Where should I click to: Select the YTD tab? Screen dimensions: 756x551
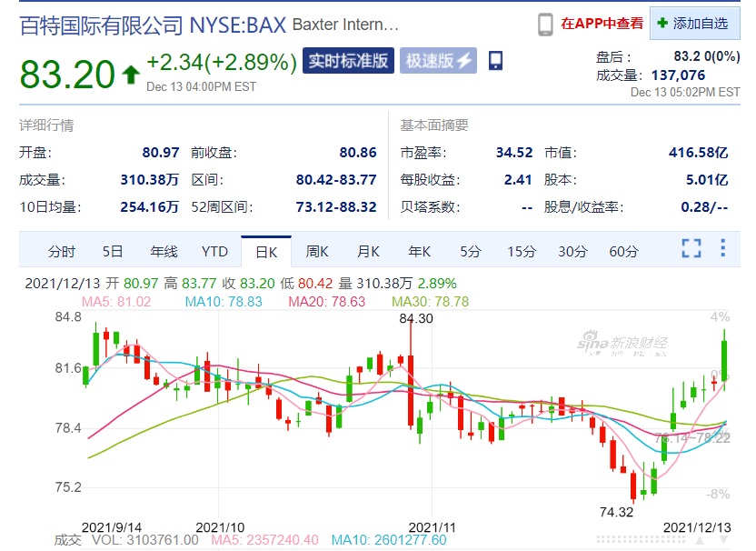(214, 251)
